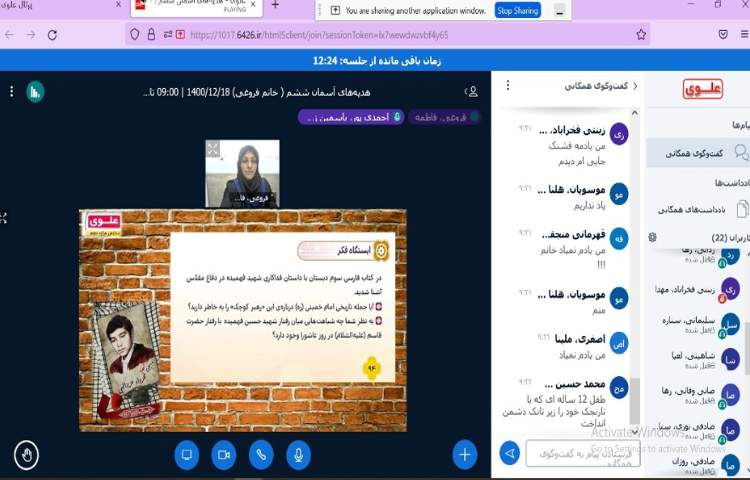Toggle webcam sharing button
This screenshot has width=750, height=480.
(x=224, y=455)
